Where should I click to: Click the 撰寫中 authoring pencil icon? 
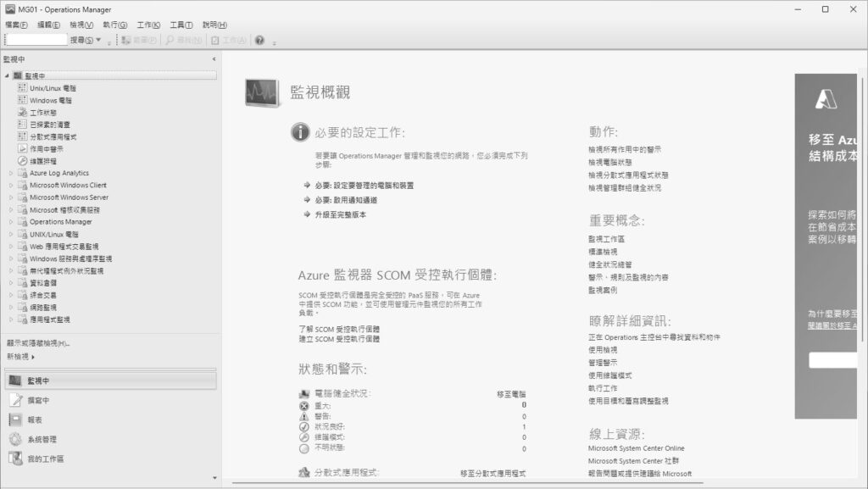coord(15,400)
